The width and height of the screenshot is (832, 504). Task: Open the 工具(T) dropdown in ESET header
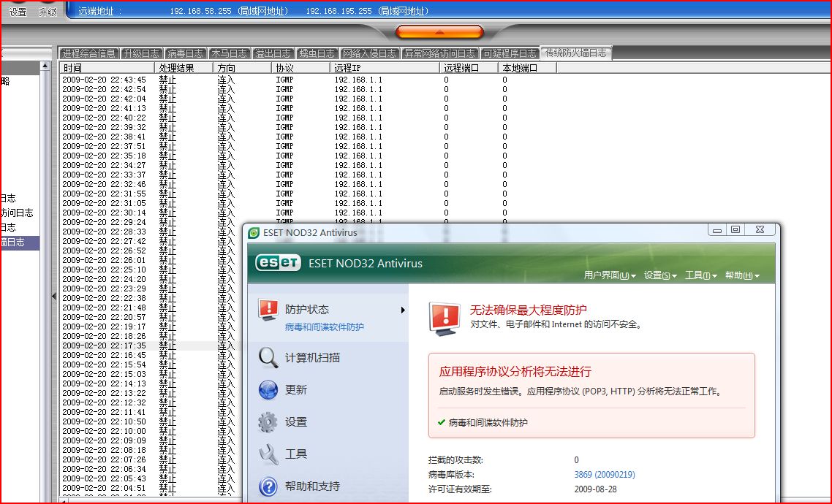click(701, 275)
